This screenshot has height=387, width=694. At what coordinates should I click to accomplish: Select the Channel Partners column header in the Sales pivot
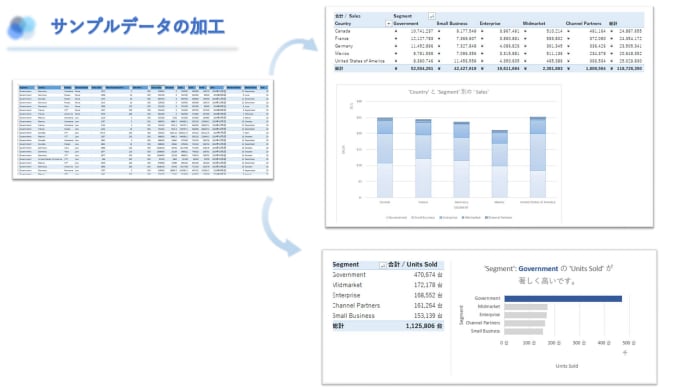[583, 23]
